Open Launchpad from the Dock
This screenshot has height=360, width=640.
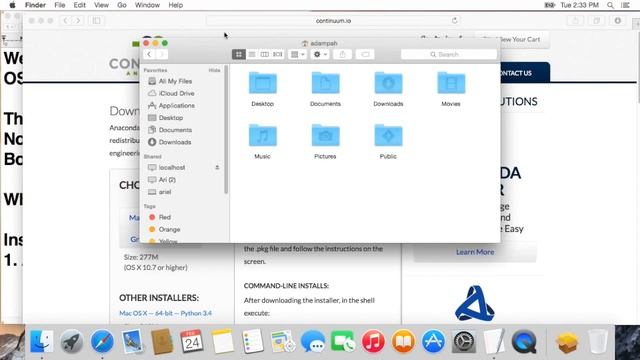[x=72, y=341]
